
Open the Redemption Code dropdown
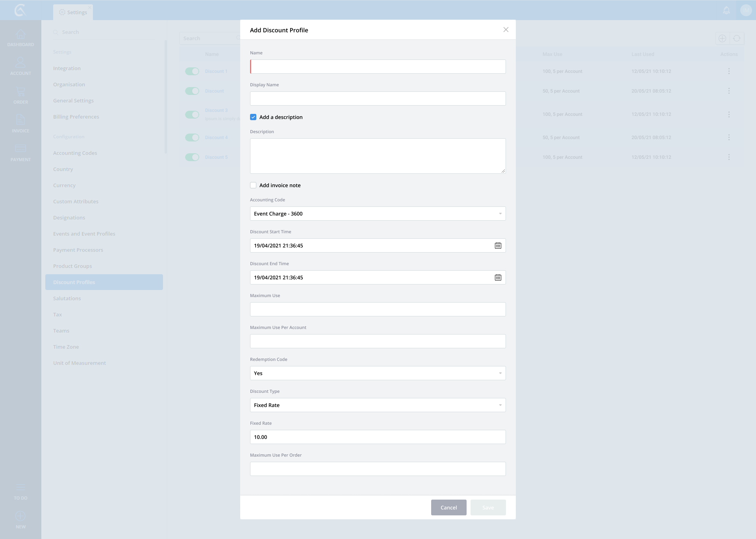(378, 373)
